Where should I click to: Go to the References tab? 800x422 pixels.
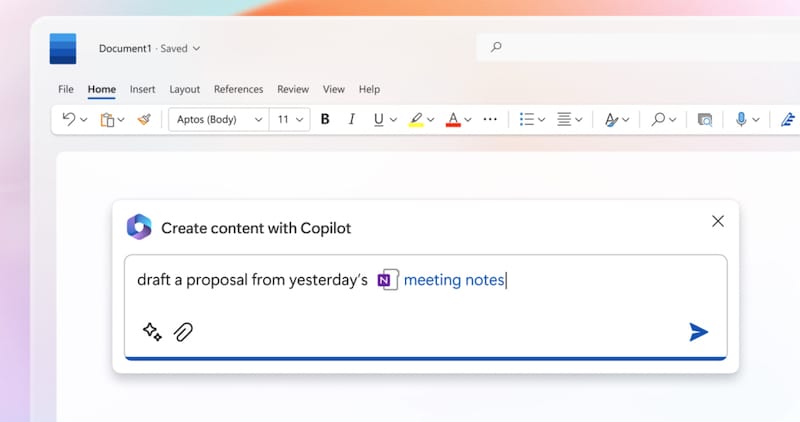238,89
